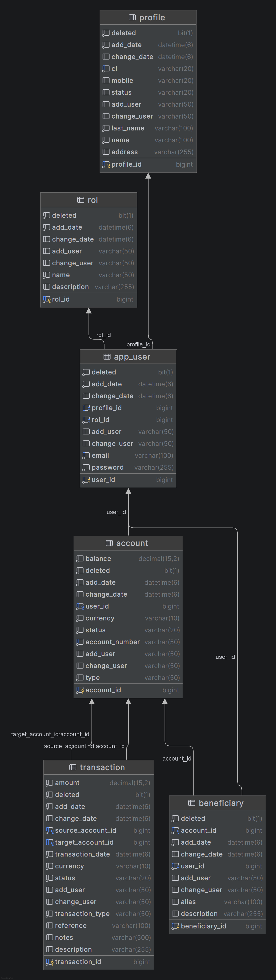Click the mobile column in profile
This screenshot has height=980, width=276.
148,81
